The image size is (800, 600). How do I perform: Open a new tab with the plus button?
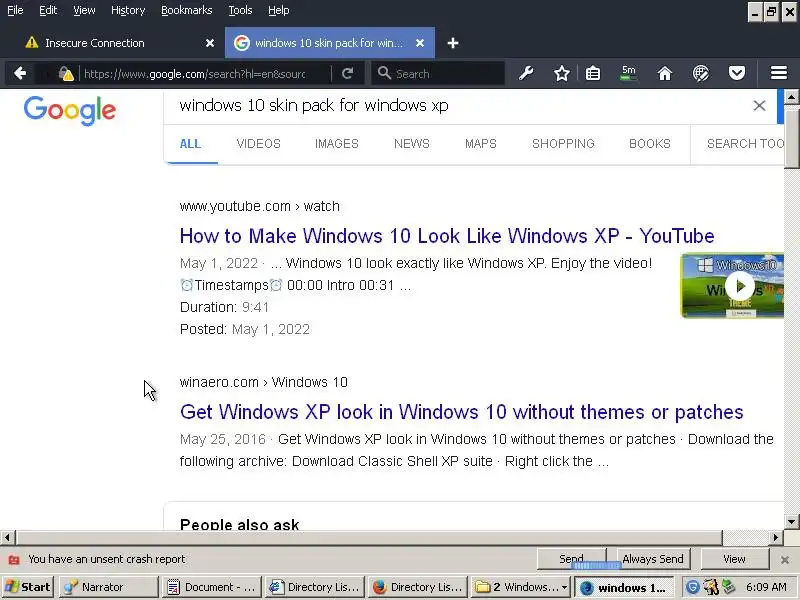click(x=453, y=43)
